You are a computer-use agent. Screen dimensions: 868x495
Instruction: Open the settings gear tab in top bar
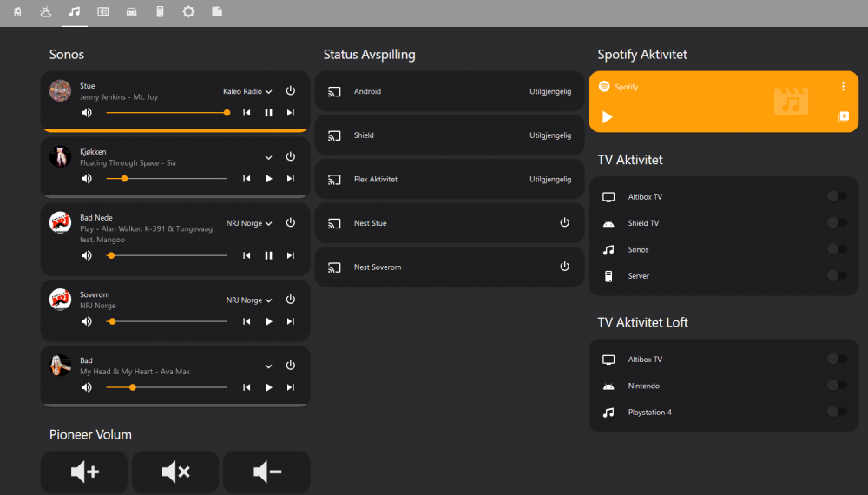pyautogui.click(x=188, y=12)
